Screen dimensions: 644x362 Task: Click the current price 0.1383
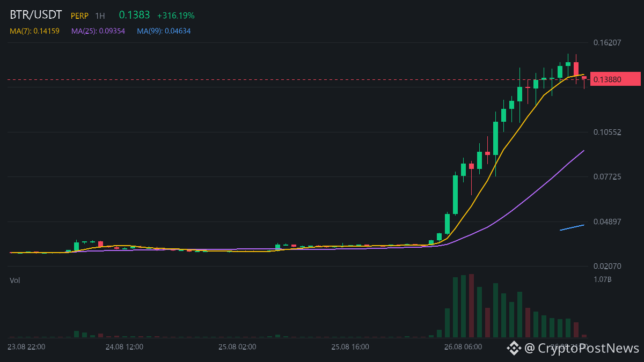click(x=135, y=15)
